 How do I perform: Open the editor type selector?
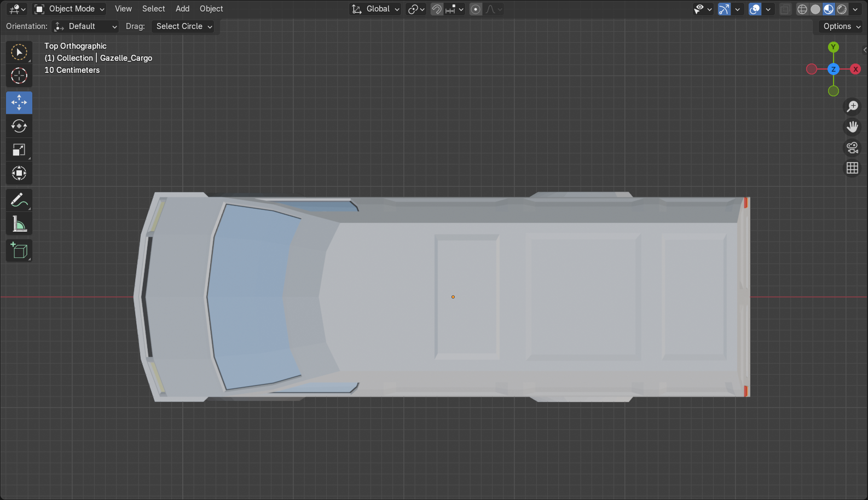[18, 9]
